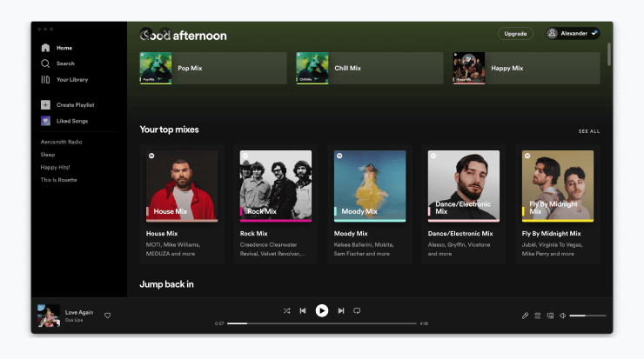The image size is (644, 359).
Task: Click the Moody Mix artists description
Action: pyautogui.click(x=364, y=249)
